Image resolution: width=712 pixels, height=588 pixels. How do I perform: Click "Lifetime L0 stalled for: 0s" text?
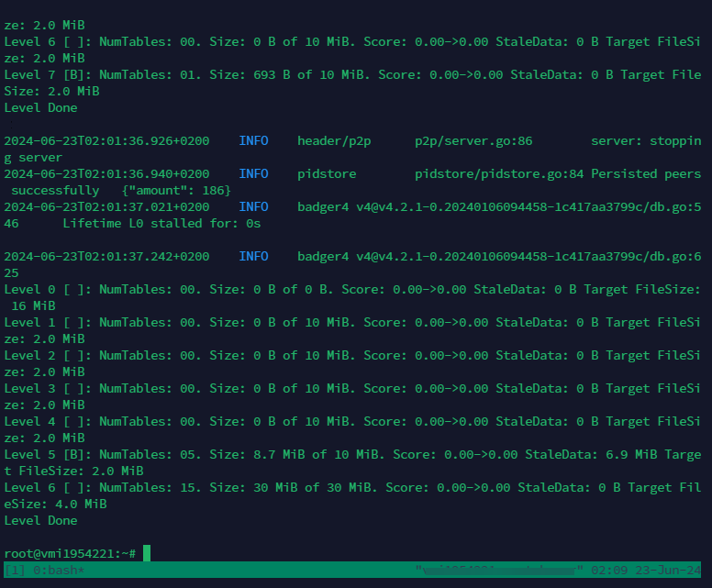(x=161, y=223)
